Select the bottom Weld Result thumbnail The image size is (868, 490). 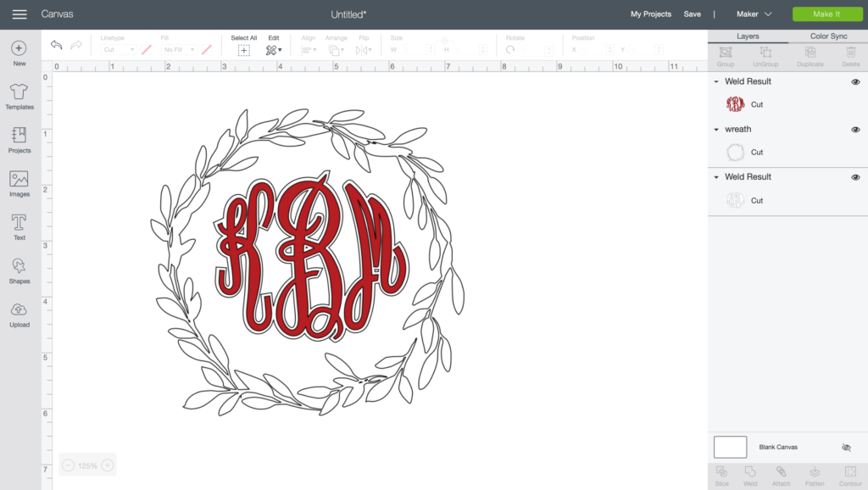tap(735, 200)
